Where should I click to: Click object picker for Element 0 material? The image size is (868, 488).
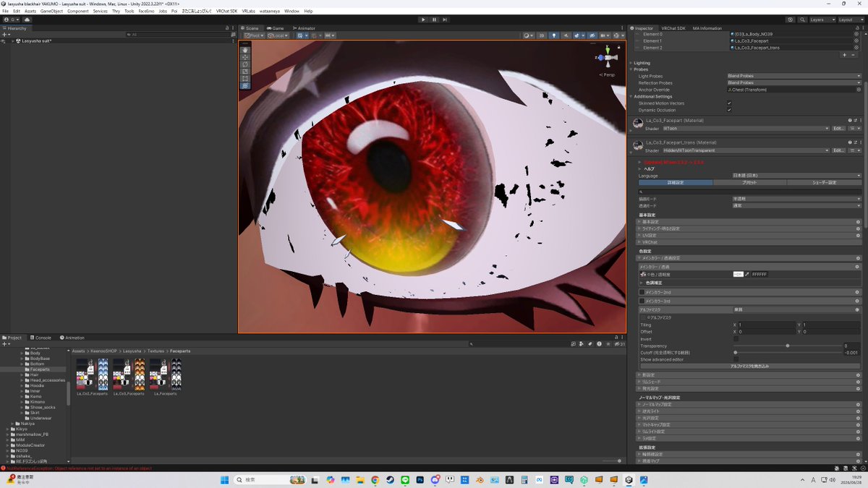[856, 34]
